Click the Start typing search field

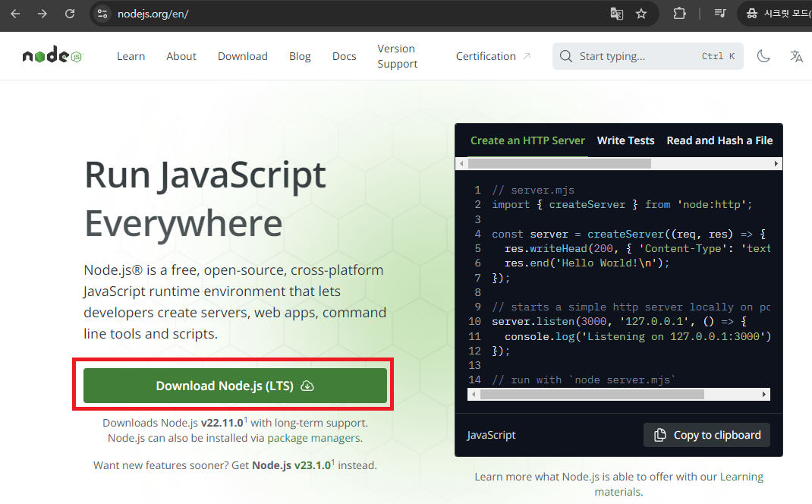(x=648, y=56)
